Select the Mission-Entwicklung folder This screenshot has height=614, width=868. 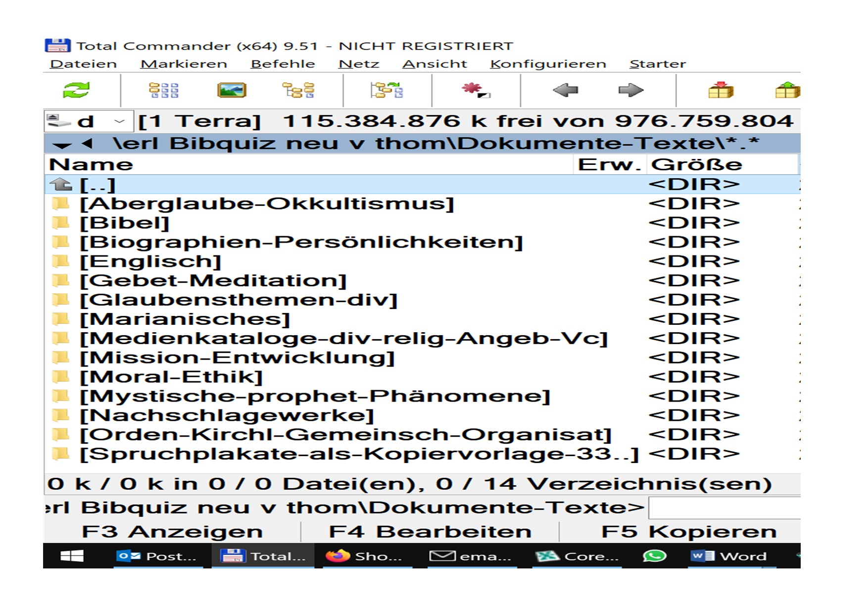pyautogui.click(x=422, y=358)
